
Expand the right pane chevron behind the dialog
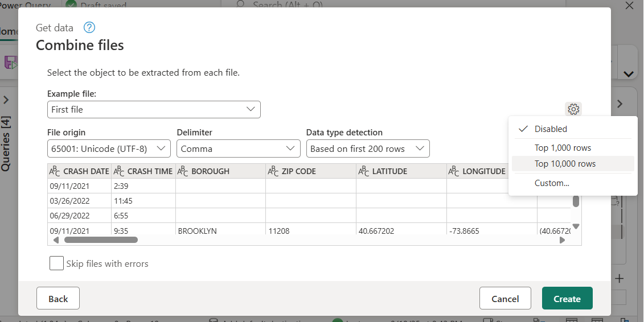click(x=620, y=104)
